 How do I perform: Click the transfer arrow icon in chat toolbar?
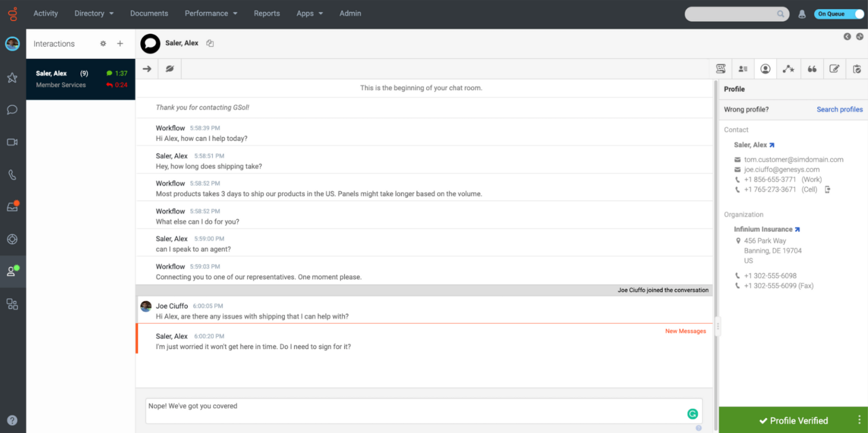pos(147,69)
